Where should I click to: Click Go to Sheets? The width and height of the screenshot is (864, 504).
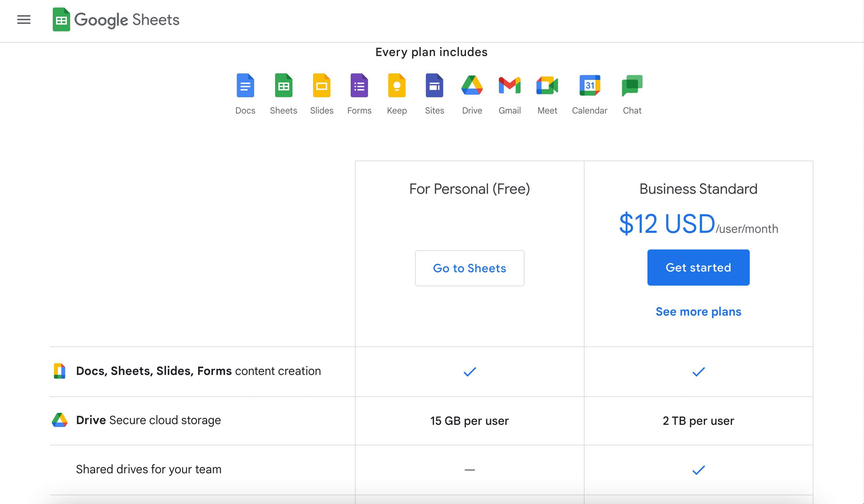pyautogui.click(x=469, y=268)
